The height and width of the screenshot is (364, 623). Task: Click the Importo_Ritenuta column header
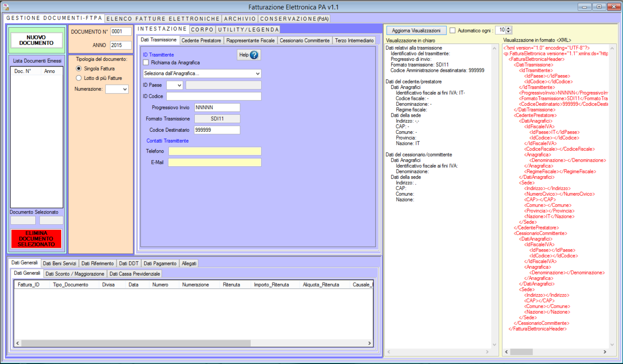click(x=271, y=285)
